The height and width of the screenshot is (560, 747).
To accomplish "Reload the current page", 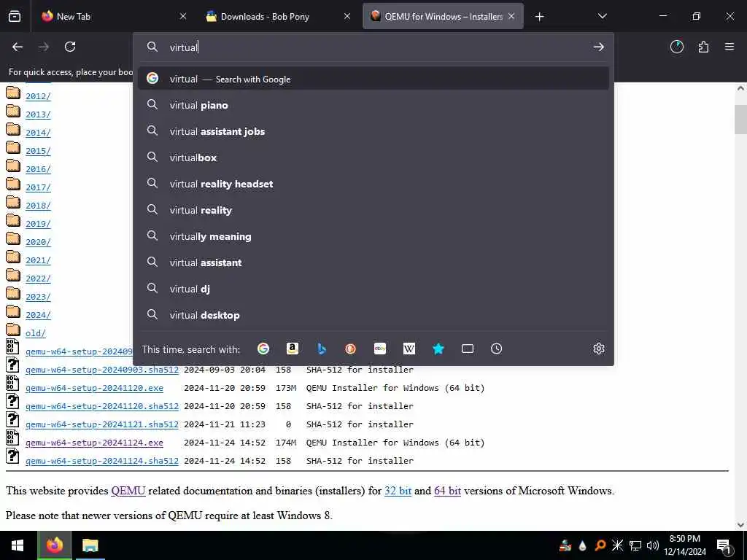I will click(70, 47).
